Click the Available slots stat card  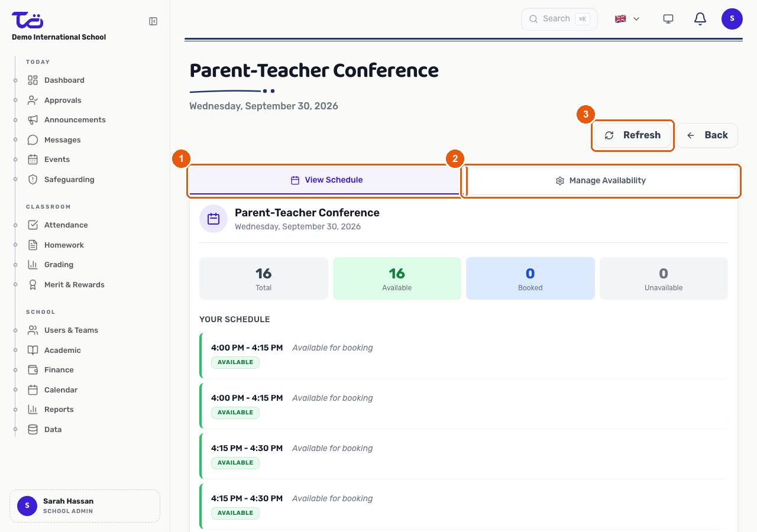397,278
